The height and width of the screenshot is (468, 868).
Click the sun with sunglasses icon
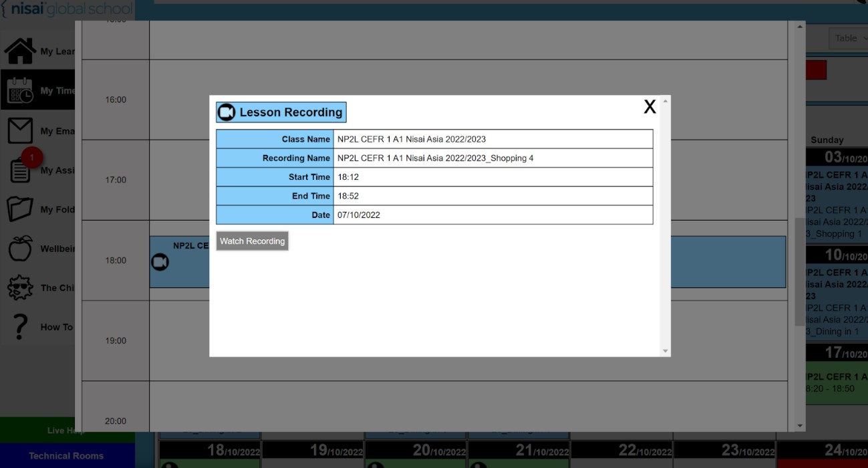point(20,287)
